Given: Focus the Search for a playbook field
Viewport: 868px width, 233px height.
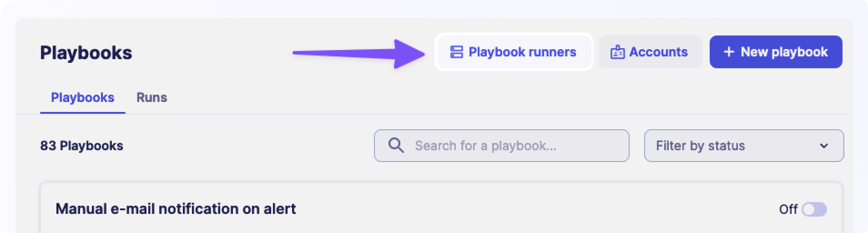Looking at the screenshot, I should pyautogui.click(x=510, y=146).
